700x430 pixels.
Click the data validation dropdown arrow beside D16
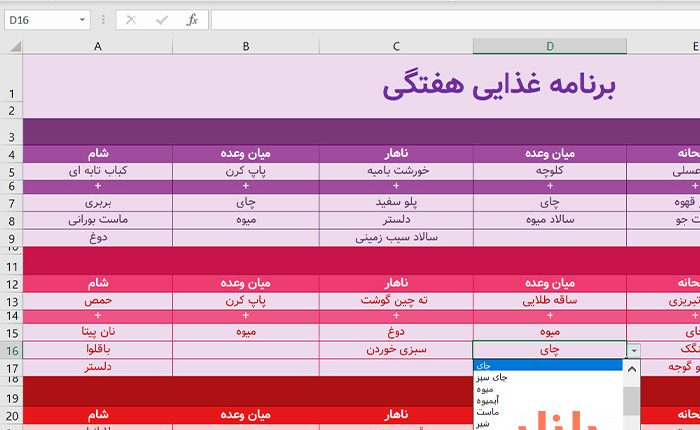pyautogui.click(x=634, y=351)
